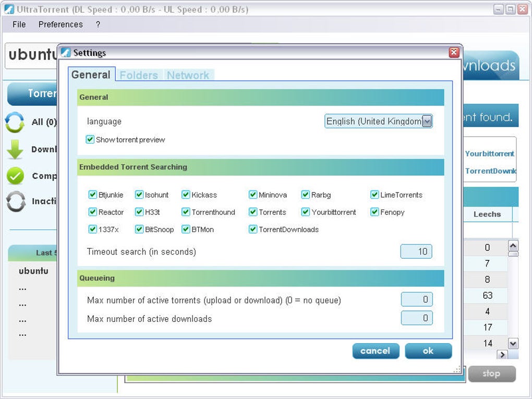Uncheck the Btjunkie search engine

[x=92, y=195]
